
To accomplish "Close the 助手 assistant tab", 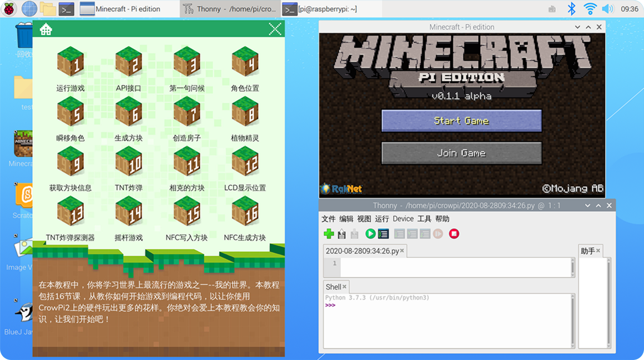I will [x=598, y=250].
